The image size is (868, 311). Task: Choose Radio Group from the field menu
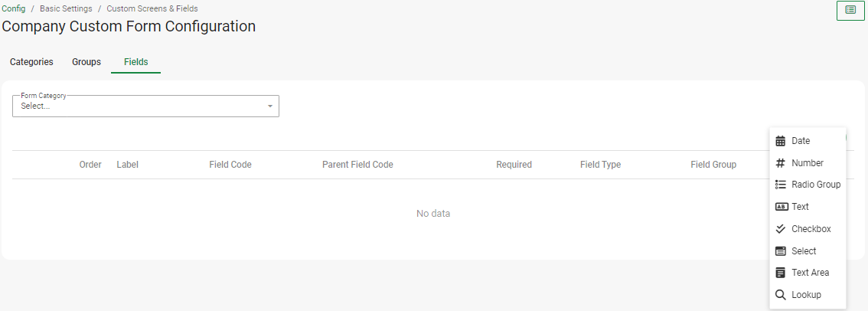[816, 185]
